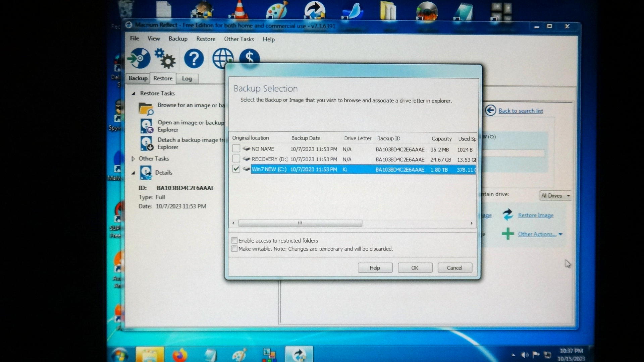This screenshot has height=362, width=644.
Task: Click the Other Actions link
Action: click(537, 234)
